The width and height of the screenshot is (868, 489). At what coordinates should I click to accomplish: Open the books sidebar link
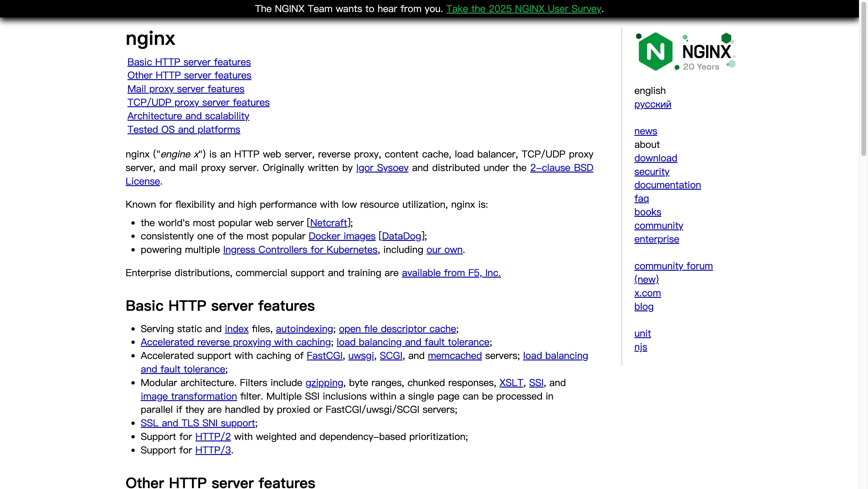648,212
